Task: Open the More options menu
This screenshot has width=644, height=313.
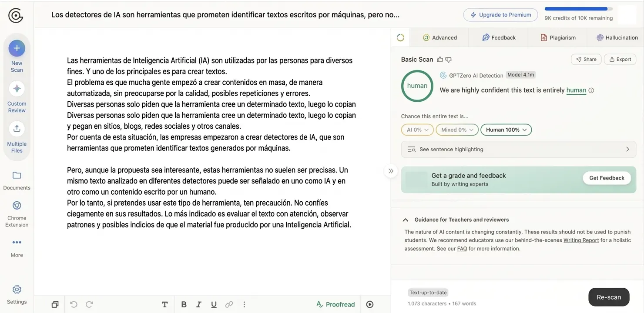Action: click(x=17, y=248)
